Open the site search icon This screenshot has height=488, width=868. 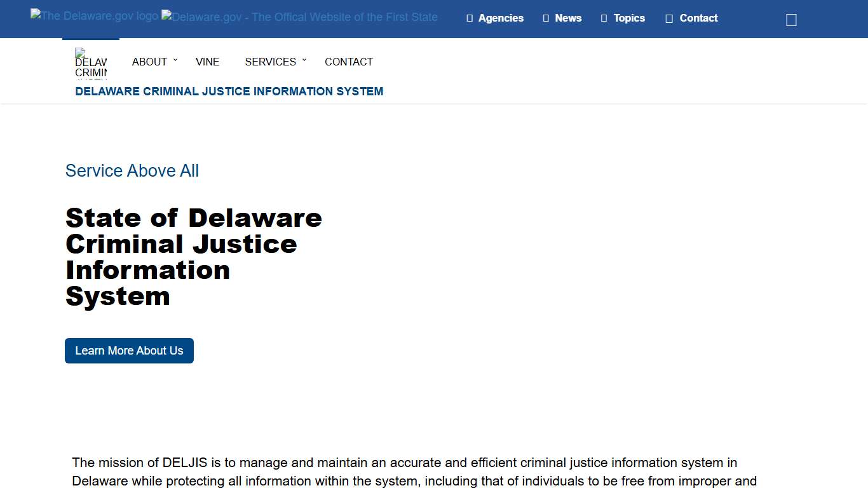(x=790, y=19)
